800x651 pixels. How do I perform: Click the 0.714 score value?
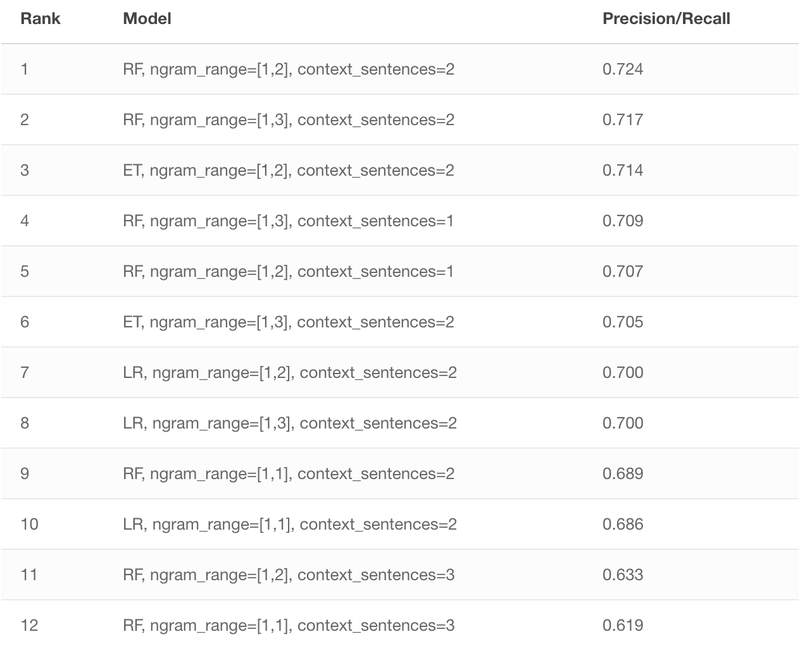pos(622,170)
